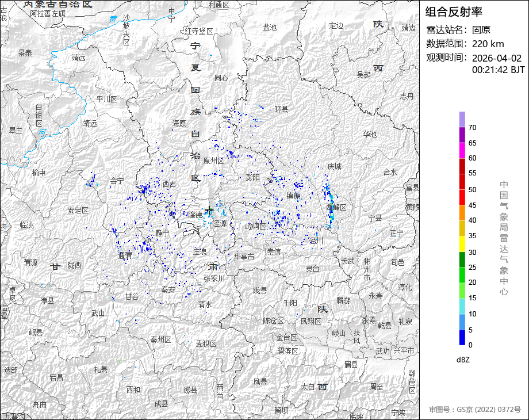
Task: Click the 海原 label
Action: click(x=179, y=123)
